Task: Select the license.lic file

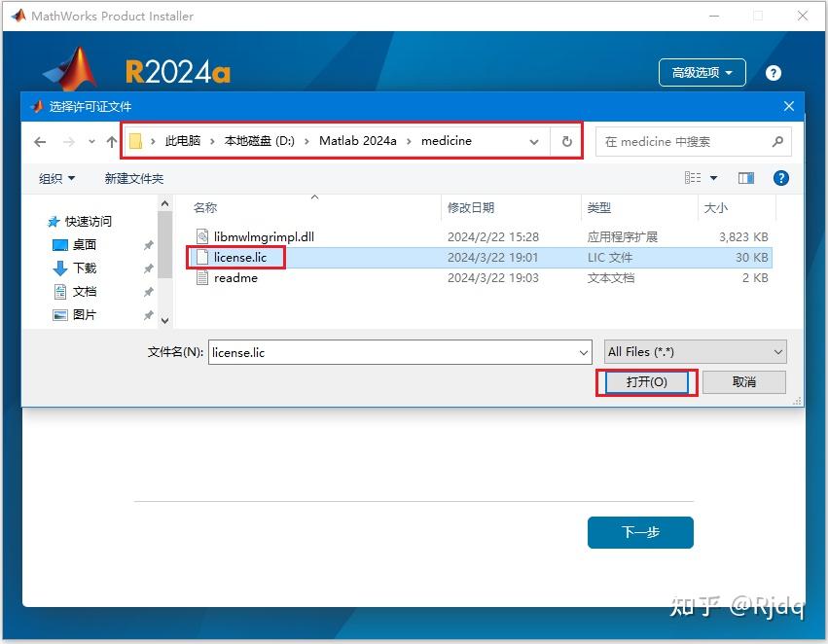Action: (x=238, y=257)
